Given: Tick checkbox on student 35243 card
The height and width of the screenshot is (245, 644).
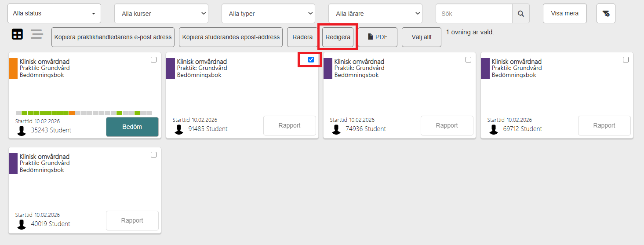Looking at the screenshot, I should [153, 60].
